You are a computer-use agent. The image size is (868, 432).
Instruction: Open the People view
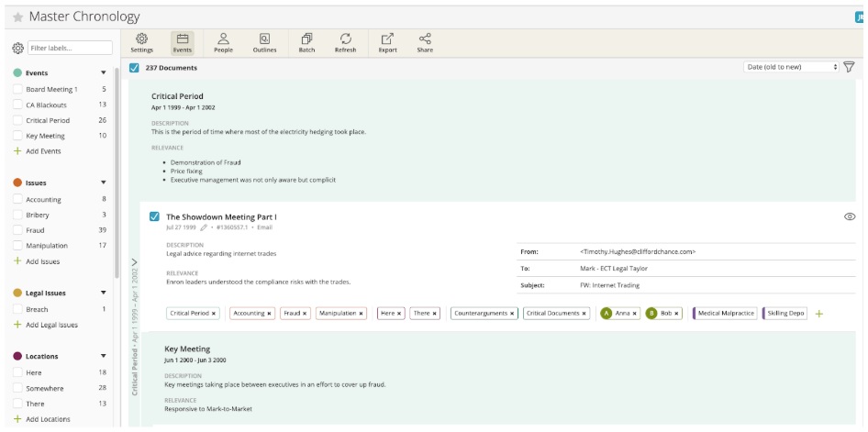coord(223,42)
